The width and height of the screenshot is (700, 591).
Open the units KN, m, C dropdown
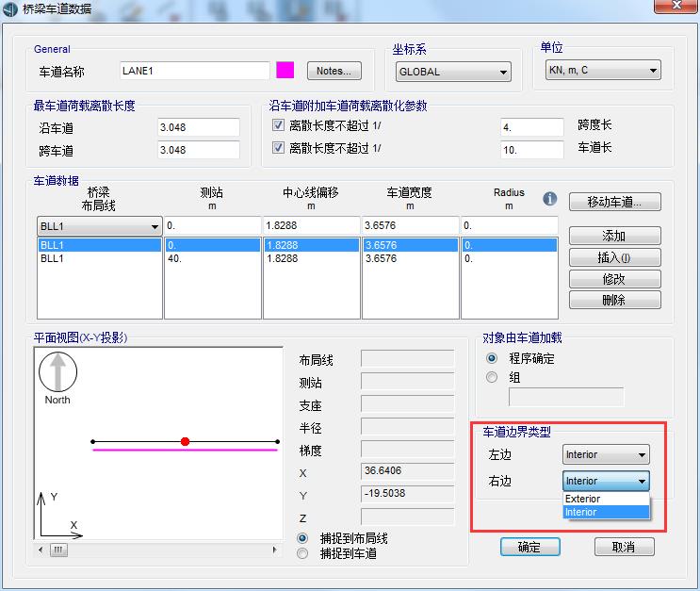pos(603,71)
